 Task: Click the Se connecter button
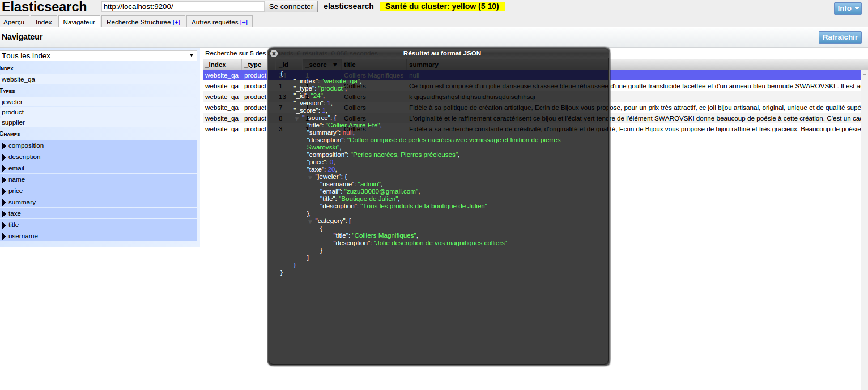[x=291, y=6]
